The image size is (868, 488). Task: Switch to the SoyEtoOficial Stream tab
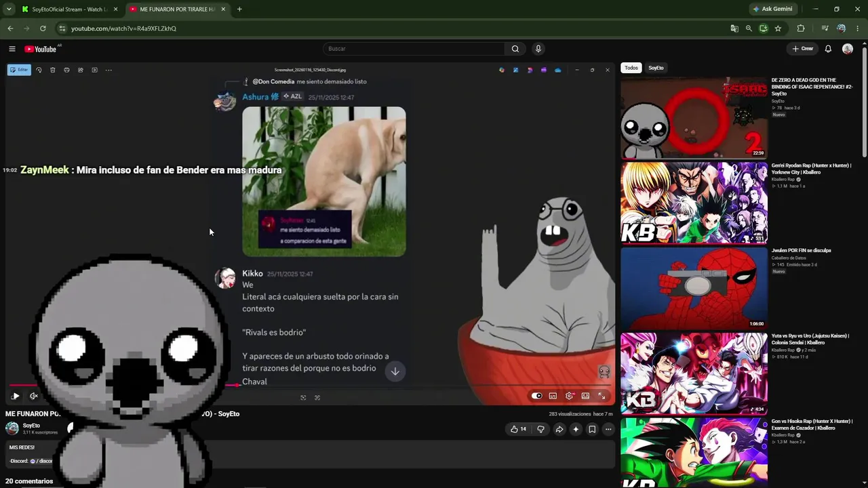click(x=70, y=9)
